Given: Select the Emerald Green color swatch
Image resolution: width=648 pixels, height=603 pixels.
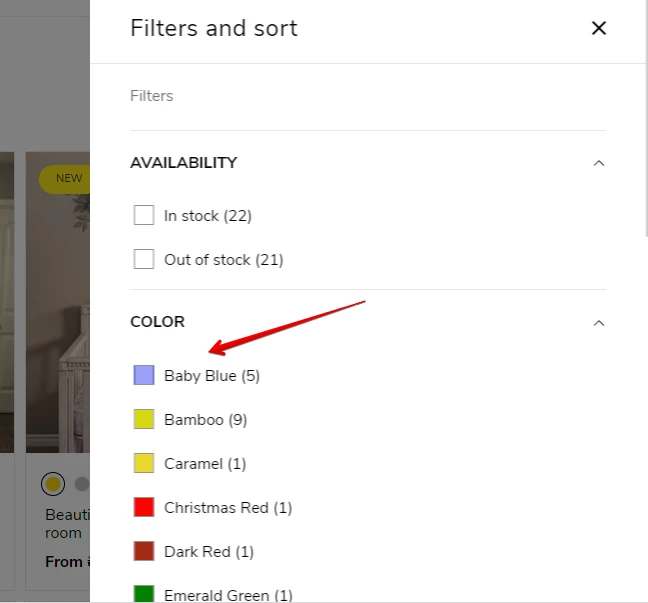Looking at the screenshot, I should (144, 593).
